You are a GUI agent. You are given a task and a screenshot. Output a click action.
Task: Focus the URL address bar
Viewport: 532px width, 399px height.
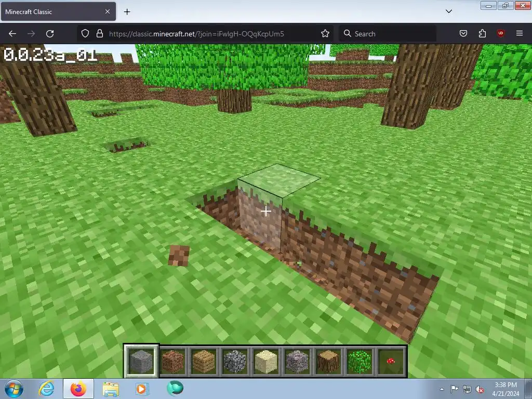pyautogui.click(x=205, y=34)
